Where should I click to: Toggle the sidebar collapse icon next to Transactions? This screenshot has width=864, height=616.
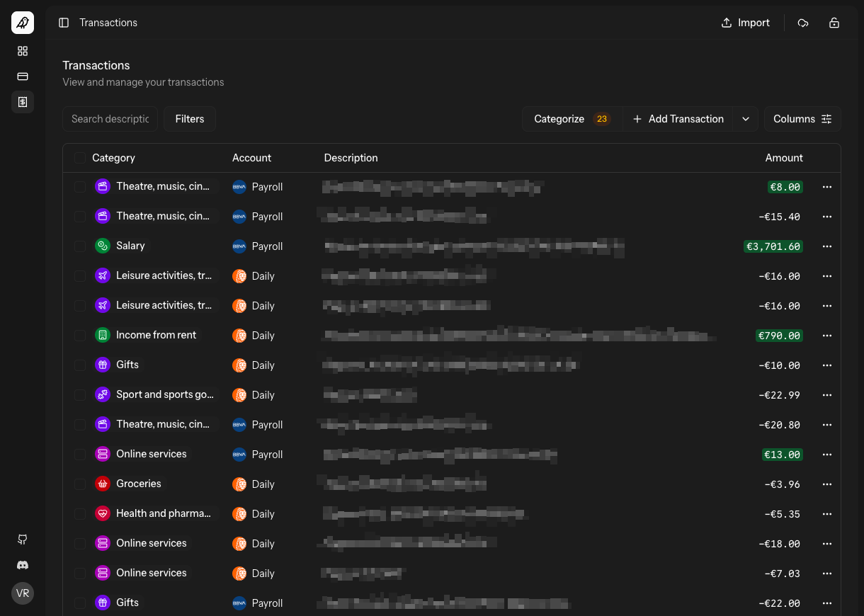click(x=64, y=23)
